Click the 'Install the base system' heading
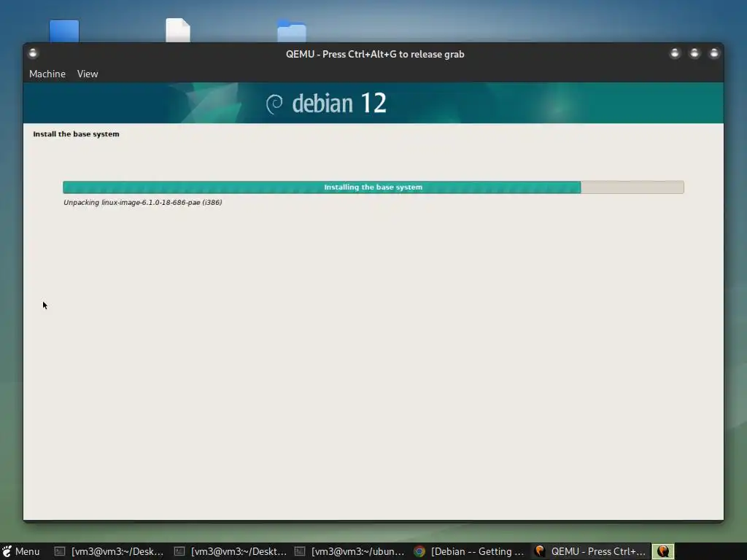Viewport: 747px width, 560px height. (x=76, y=134)
